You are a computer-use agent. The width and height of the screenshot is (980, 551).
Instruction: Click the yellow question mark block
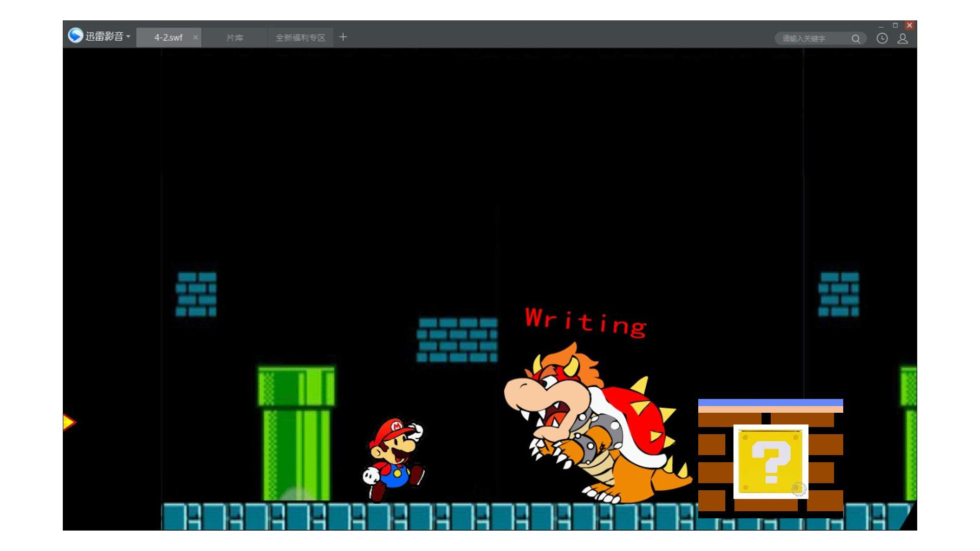point(771,462)
